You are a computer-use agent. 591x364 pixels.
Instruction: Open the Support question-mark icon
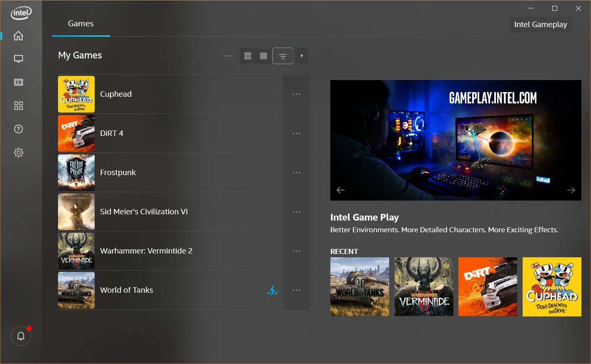point(18,129)
